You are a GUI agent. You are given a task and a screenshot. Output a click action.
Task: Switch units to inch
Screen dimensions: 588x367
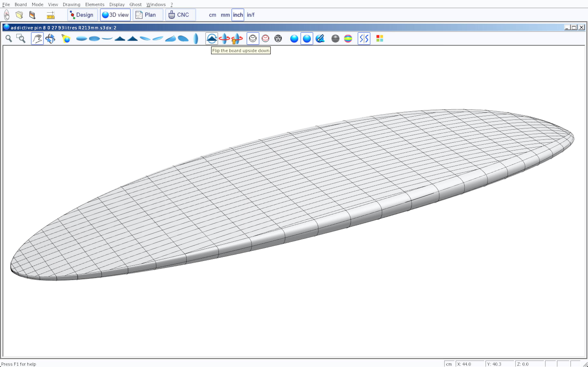pyautogui.click(x=238, y=15)
